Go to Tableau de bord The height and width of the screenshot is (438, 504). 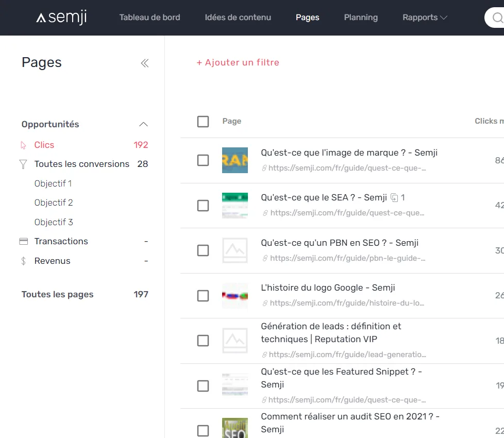pyautogui.click(x=150, y=18)
